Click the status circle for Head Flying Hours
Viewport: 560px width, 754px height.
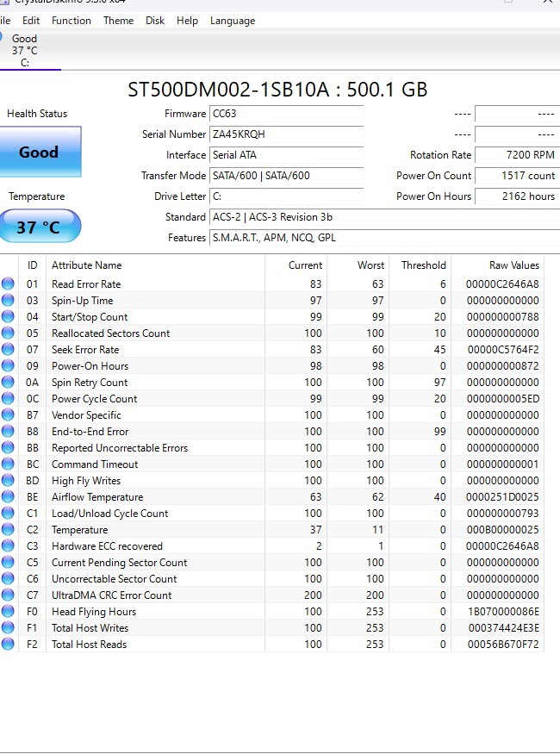click(8, 611)
